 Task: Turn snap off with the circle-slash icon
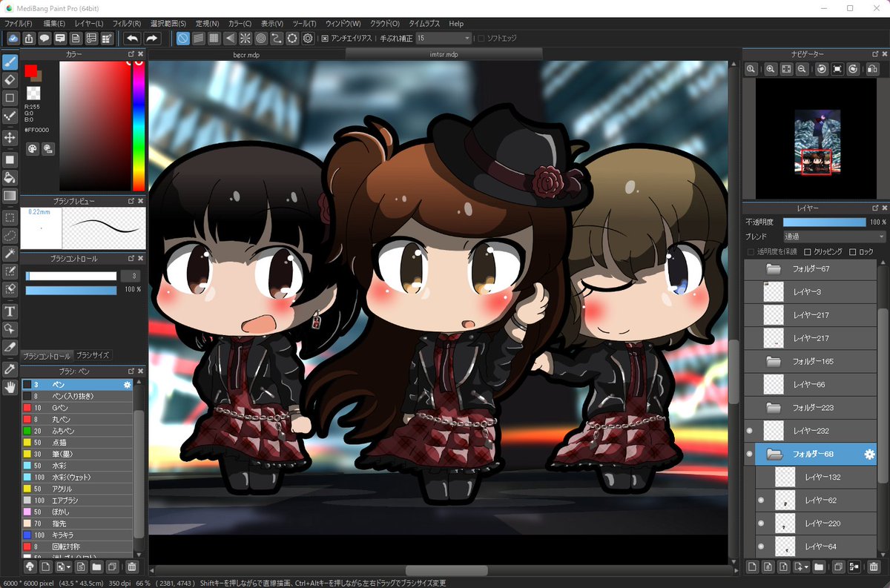(x=182, y=38)
